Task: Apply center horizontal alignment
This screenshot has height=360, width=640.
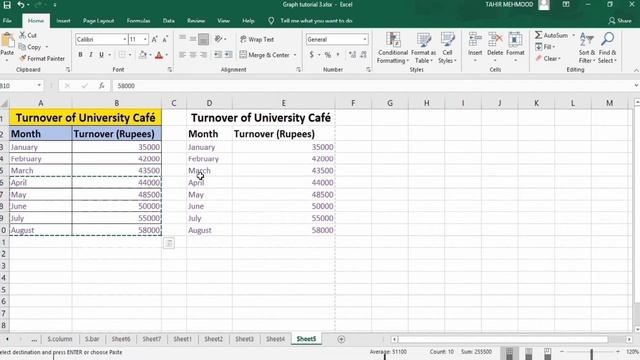Action: coord(193,55)
